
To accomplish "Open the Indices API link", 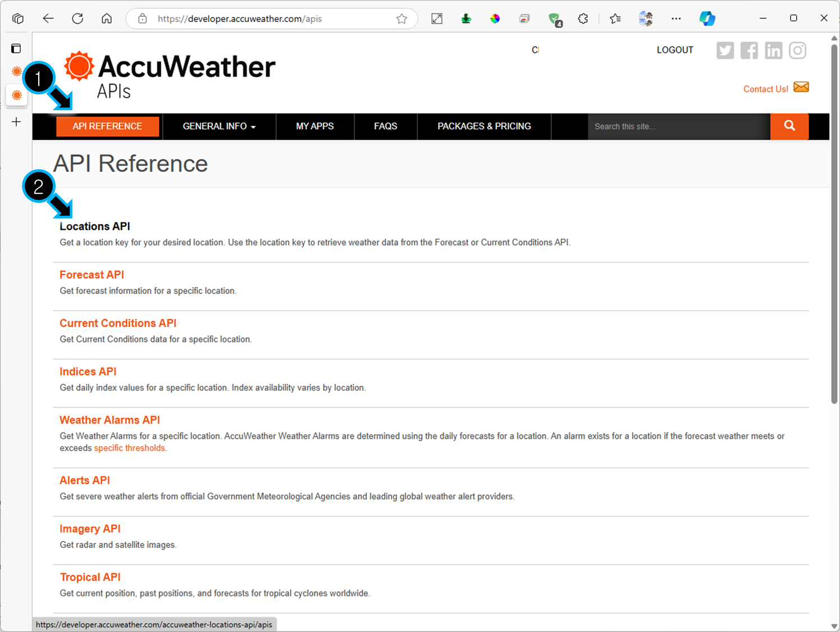I will tap(88, 371).
